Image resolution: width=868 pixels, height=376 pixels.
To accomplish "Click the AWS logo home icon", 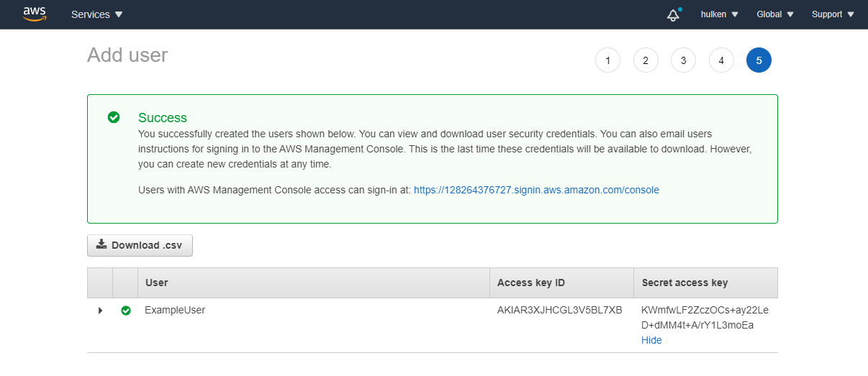I will pyautogui.click(x=34, y=14).
